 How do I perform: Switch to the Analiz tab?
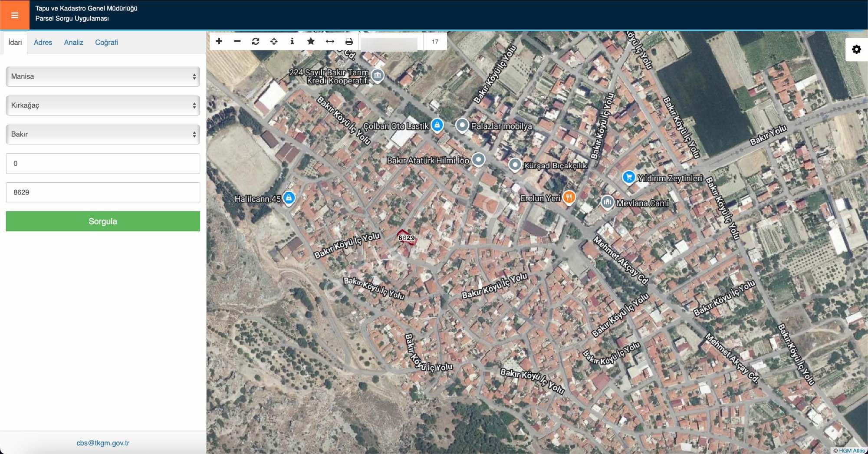click(x=74, y=42)
